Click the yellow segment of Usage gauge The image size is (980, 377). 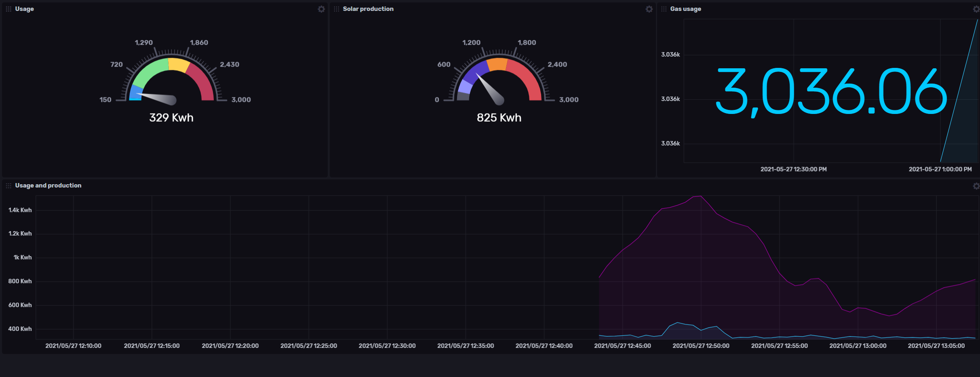(179, 64)
